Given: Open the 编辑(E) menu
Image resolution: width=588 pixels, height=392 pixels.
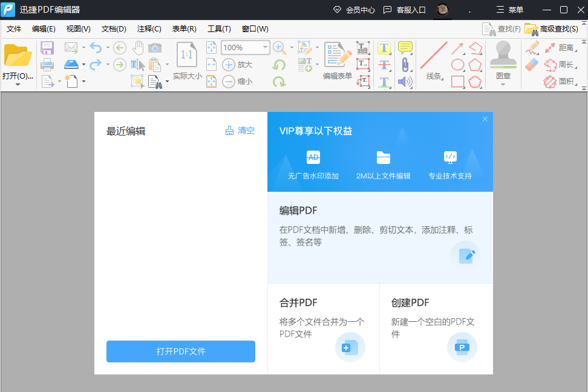Looking at the screenshot, I should pos(44,29).
